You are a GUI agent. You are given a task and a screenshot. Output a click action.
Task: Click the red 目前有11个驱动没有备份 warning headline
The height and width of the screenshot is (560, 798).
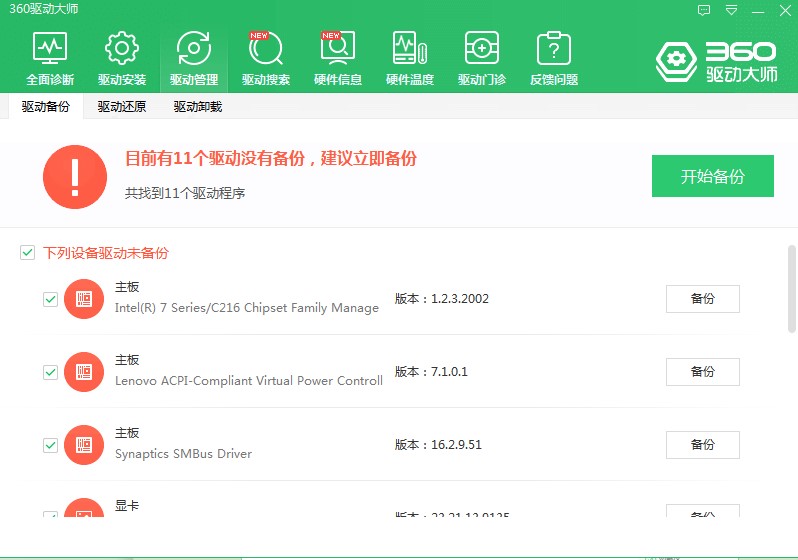tap(271, 158)
